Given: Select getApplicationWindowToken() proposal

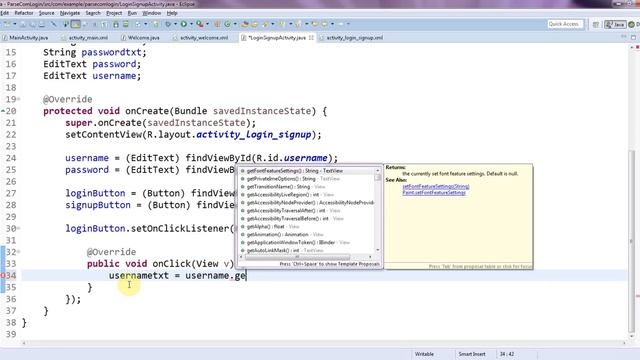Looking at the screenshot, I should (x=307, y=242).
